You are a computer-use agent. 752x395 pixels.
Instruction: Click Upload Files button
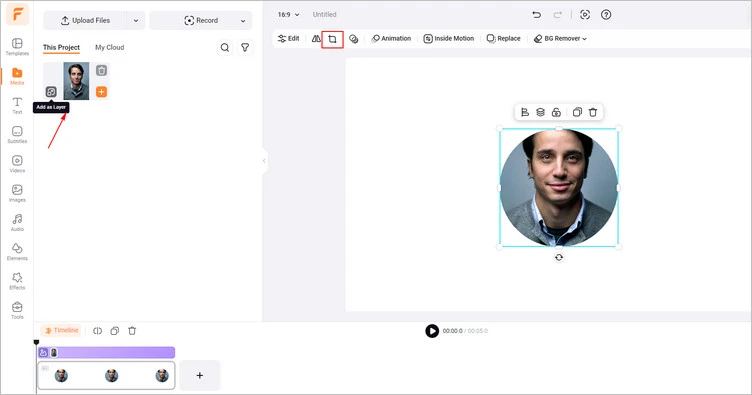pyautogui.click(x=85, y=21)
